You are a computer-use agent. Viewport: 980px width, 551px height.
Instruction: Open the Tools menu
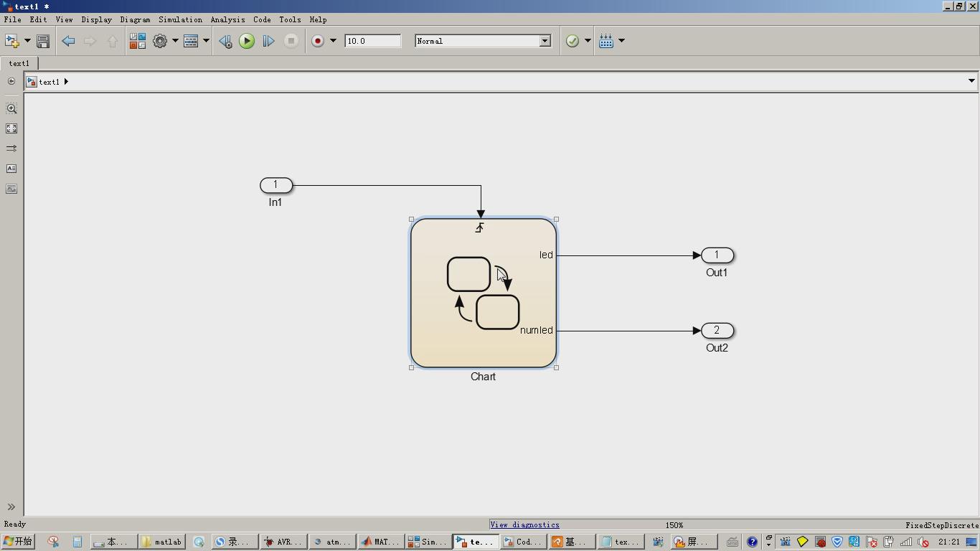click(x=290, y=19)
